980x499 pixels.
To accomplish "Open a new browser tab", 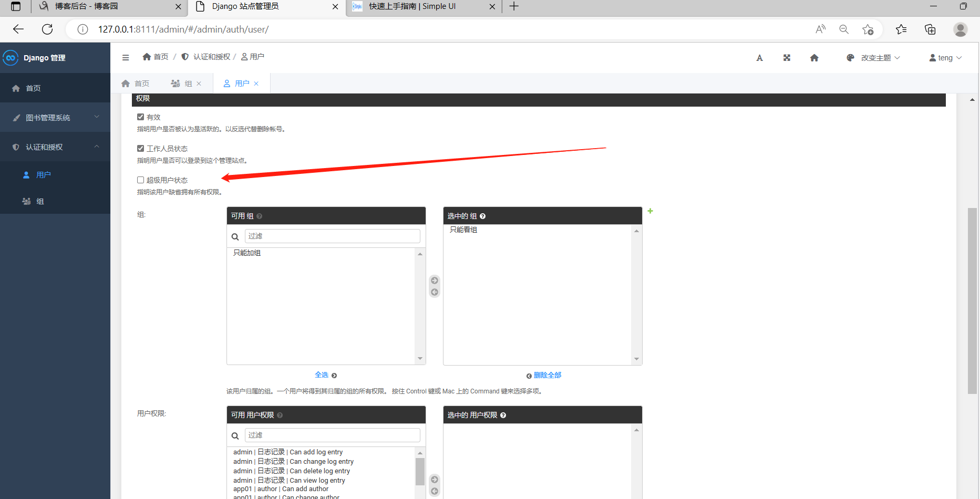I will pos(514,6).
